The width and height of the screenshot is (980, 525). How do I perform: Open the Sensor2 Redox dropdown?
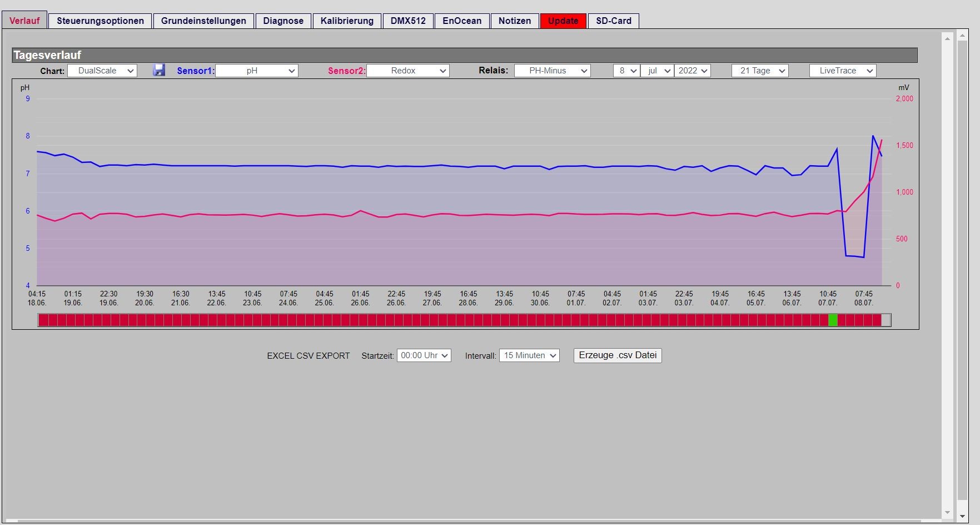tap(408, 71)
